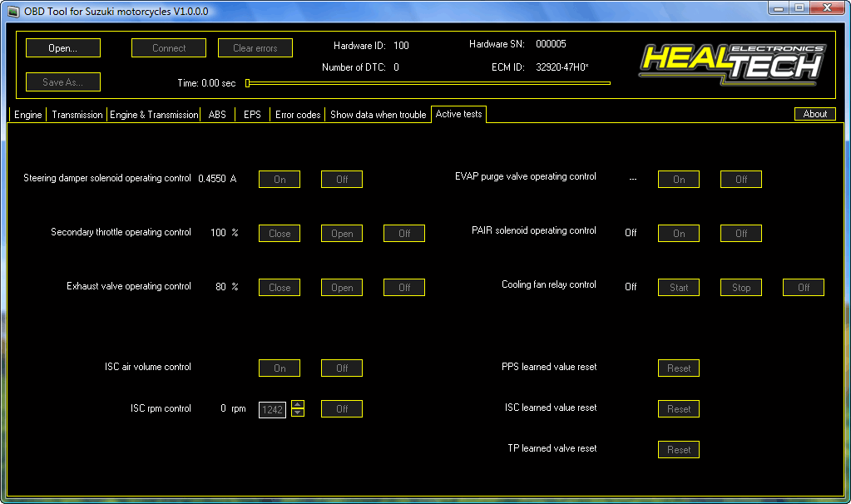Viewport: 851px width, 504px height.
Task: Click the app icon in the title bar
Action: point(13,11)
